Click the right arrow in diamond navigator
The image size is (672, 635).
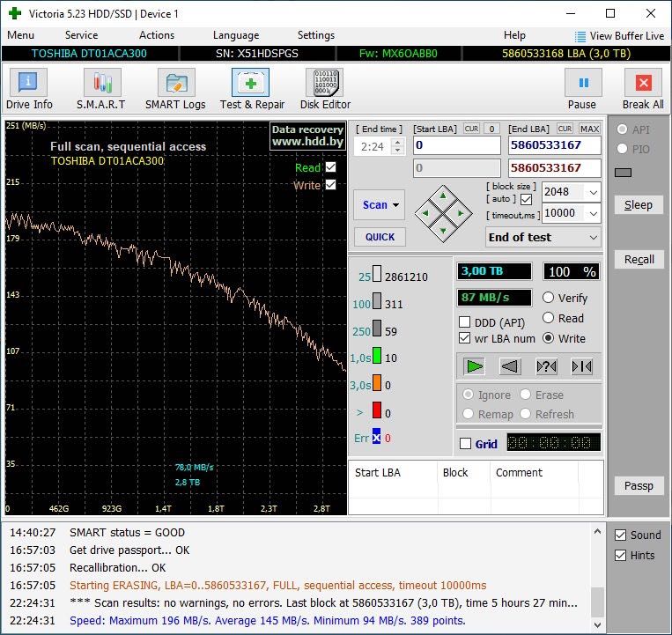[x=461, y=213]
